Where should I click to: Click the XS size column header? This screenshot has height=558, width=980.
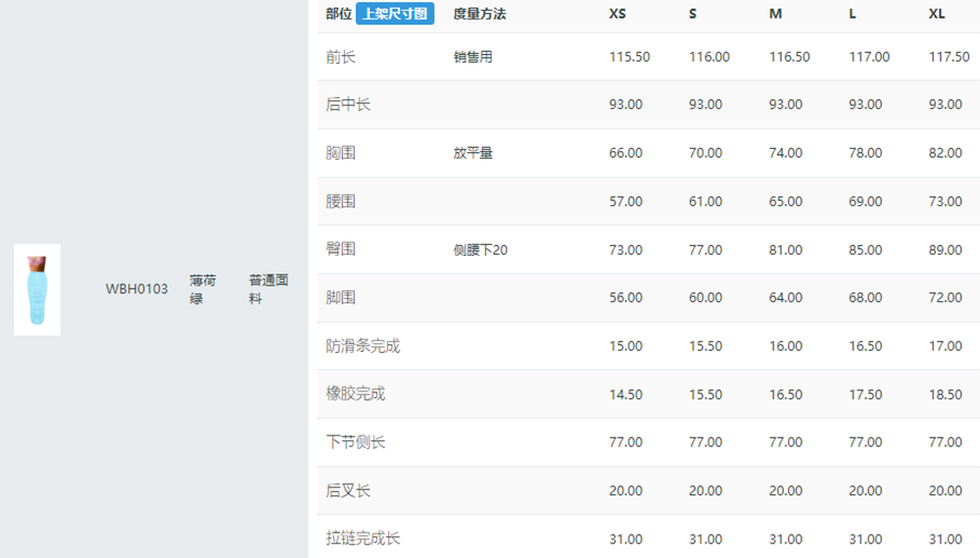[617, 14]
